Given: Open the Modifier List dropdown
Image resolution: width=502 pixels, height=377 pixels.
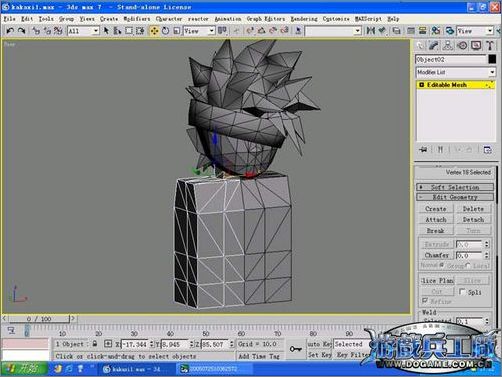Looking at the screenshot, I should [455, 72].
